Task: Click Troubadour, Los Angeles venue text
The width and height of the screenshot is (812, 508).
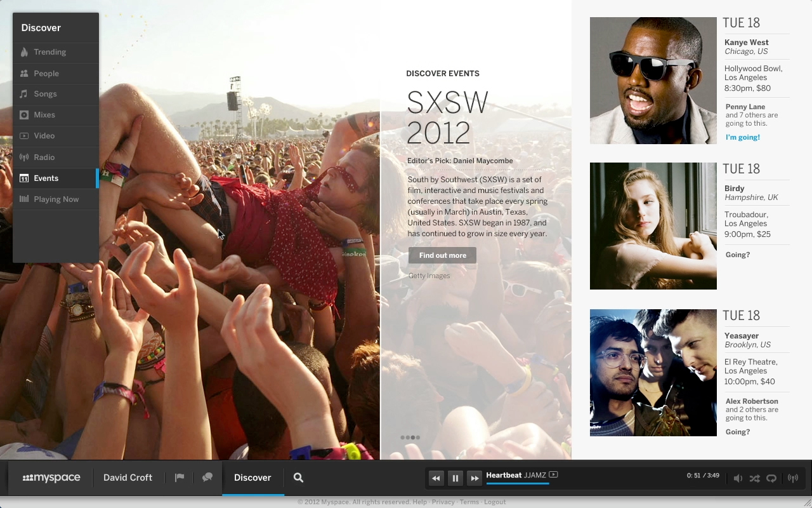Action: point(747,219)
